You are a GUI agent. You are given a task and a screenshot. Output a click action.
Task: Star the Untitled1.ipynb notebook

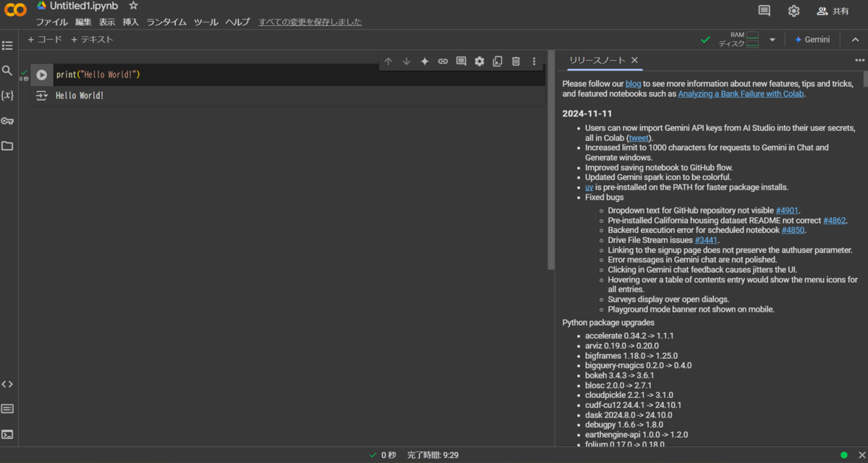pos(133,5)
